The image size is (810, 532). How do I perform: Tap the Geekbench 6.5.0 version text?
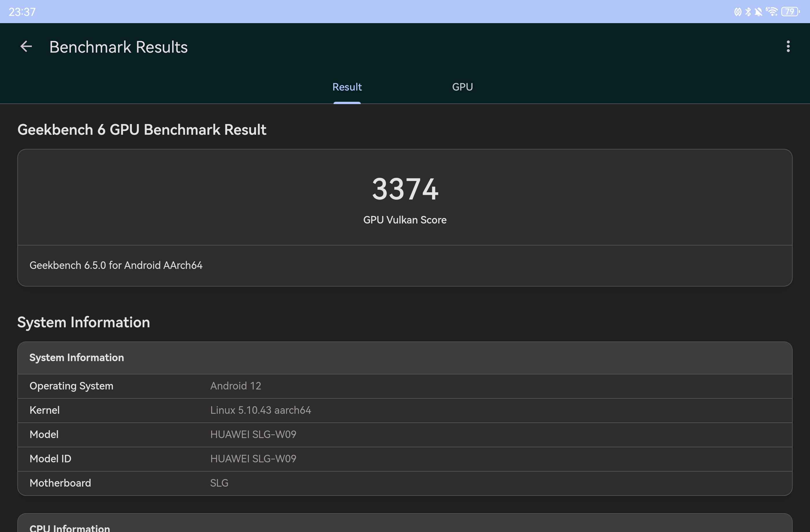[x=116, y=265]
